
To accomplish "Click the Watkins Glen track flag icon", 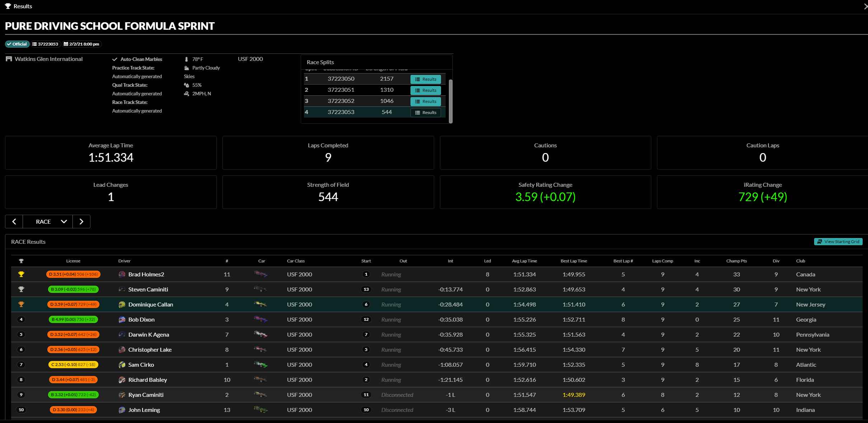I will pyautogui.click(x=9, y=59).
